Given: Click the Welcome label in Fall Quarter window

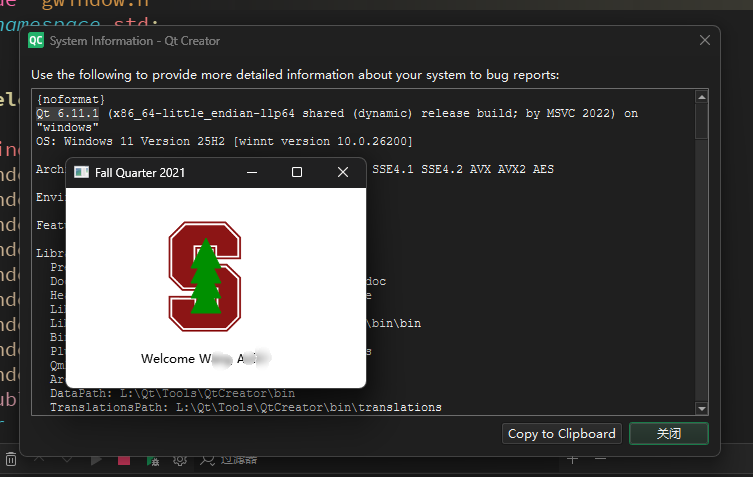Looking at the screenshot, I should click(206, 359).
